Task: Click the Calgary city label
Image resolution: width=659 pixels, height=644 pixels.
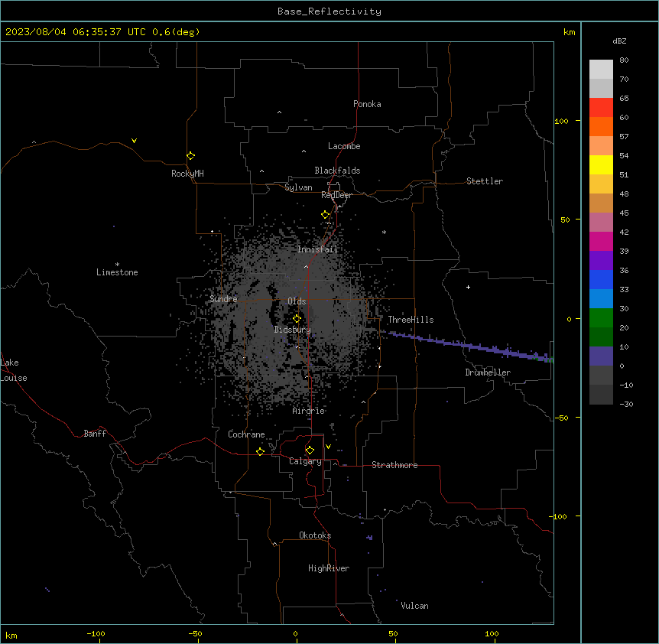Action: point(305,461)
